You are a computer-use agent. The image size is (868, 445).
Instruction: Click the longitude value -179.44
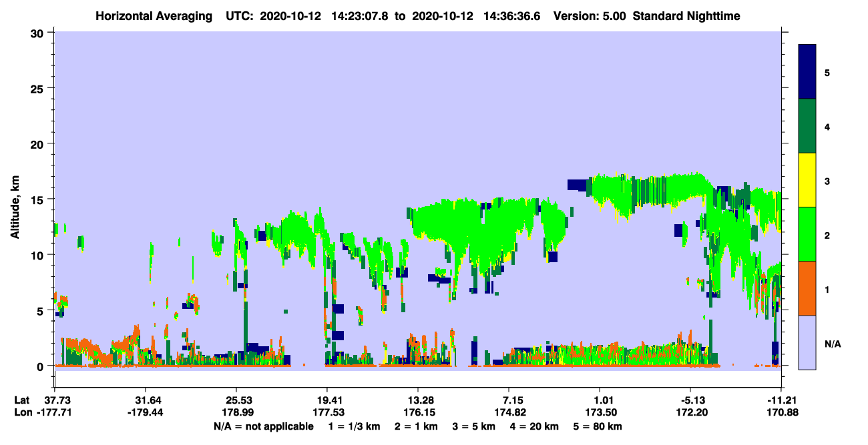coord(146,413)
